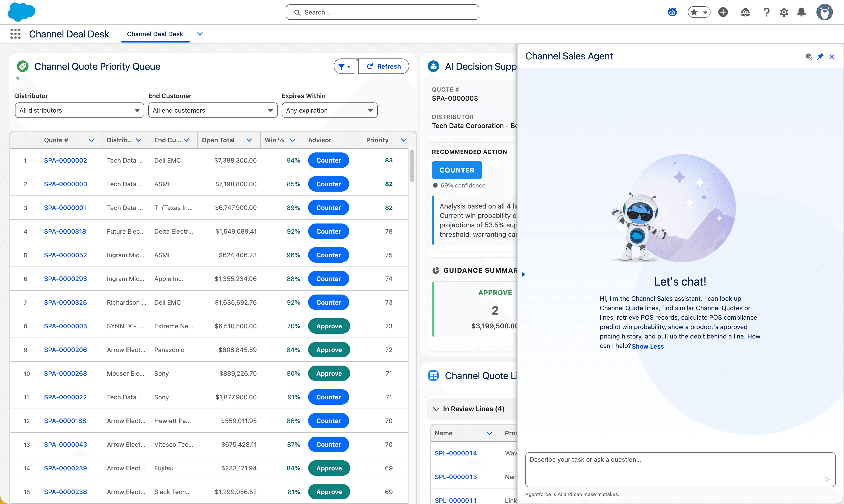Open quote SPA-0000318
Viewport: 844px width, 504px height.
point(65,231)
